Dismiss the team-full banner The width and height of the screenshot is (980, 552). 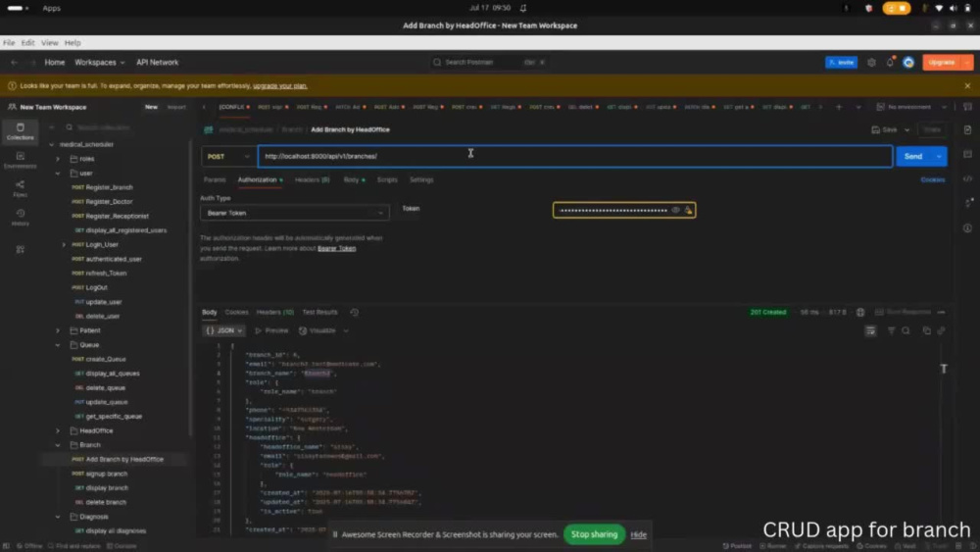tap(967, 85)
